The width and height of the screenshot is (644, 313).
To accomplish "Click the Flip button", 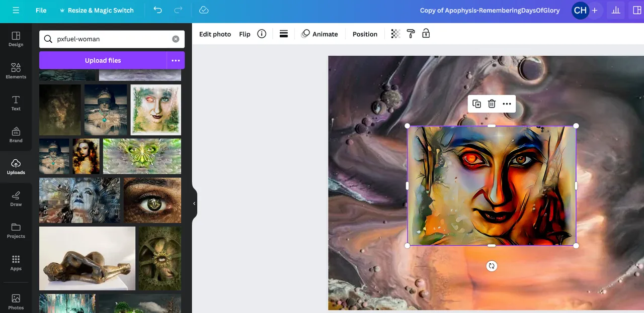I will (245, 34).
